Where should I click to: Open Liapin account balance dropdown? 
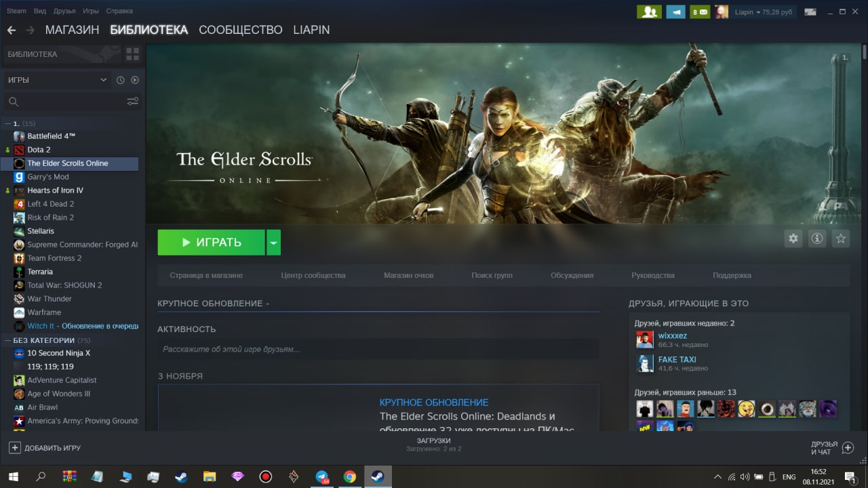765,12
